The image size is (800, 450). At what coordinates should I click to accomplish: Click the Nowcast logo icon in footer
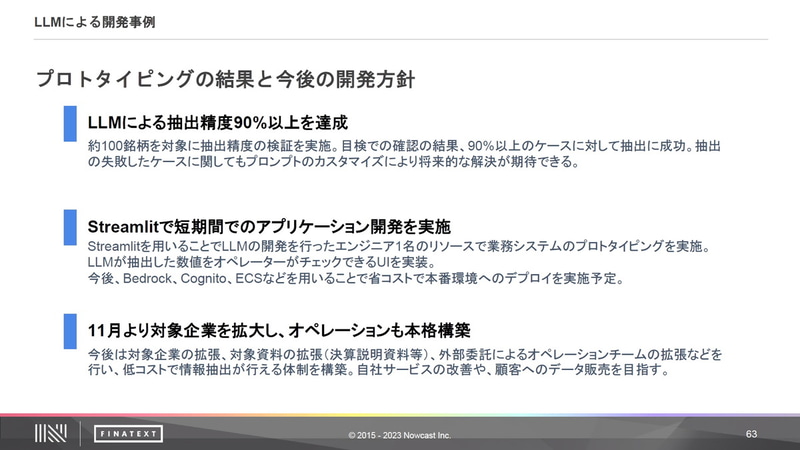coord(51,434)
